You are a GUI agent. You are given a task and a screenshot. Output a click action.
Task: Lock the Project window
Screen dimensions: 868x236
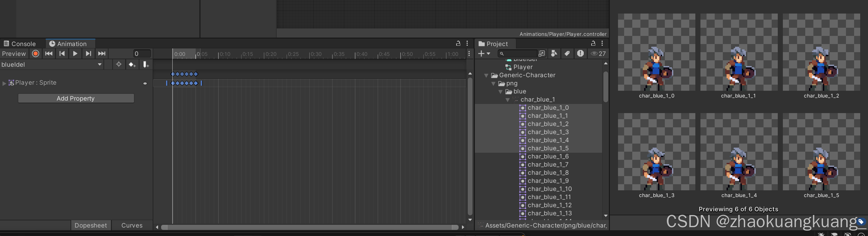pyautogui.click(x=593, y=43)
